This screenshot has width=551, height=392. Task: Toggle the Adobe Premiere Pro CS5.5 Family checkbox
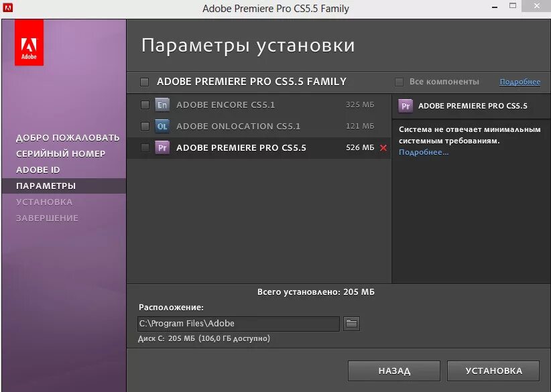[x=144, y=82]
